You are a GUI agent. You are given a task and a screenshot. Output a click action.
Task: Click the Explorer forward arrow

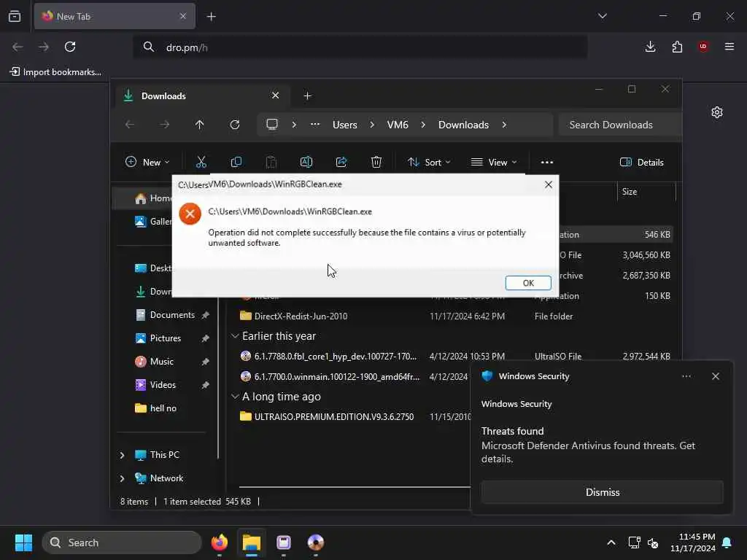click(x=165, y=125)
